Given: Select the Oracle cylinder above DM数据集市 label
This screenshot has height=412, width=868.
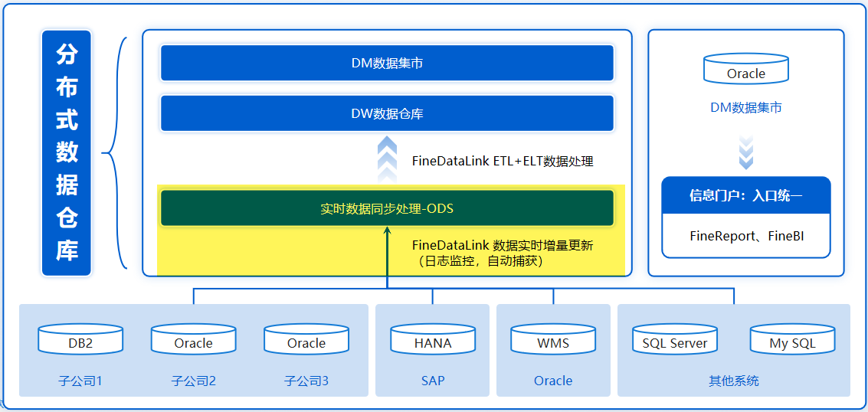Looking at the screenshot, I should point(745,69).
